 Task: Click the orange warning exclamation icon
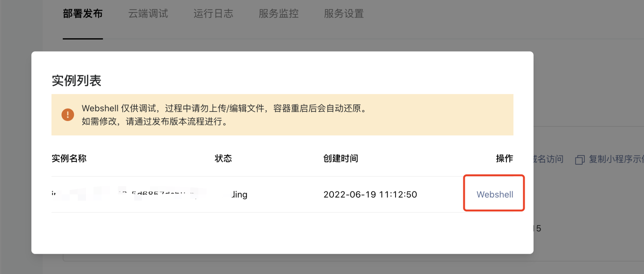[68, 115]
